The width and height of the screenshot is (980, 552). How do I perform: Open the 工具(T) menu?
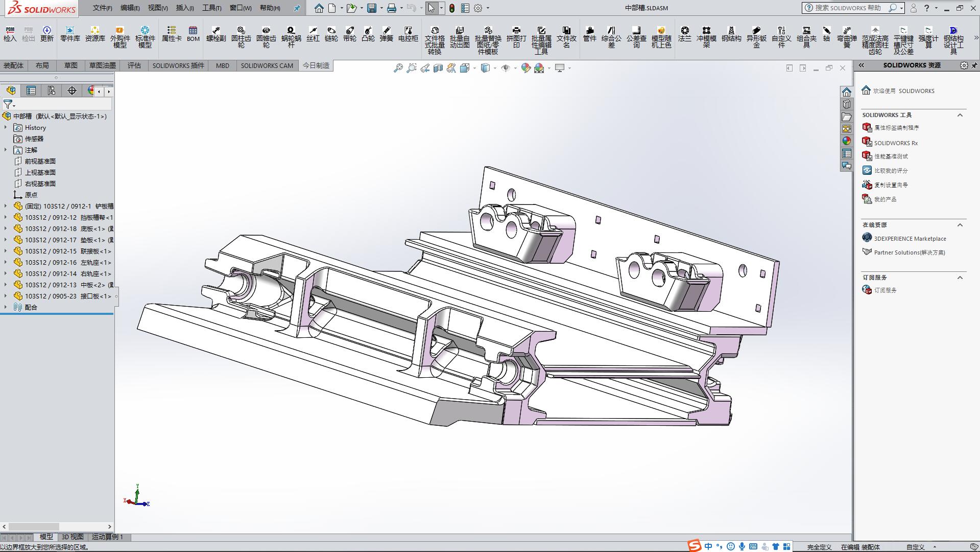click(x=212, y=8)
